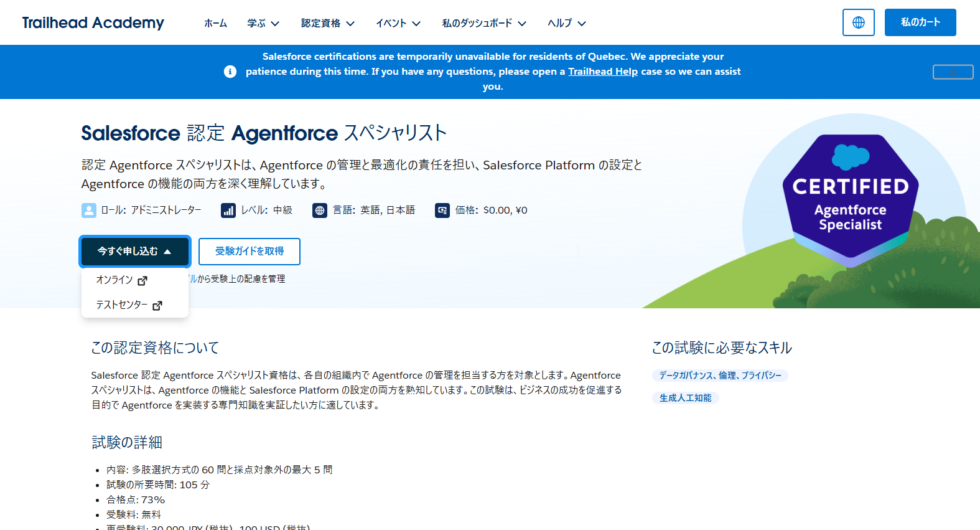Go to ホーム in the navigation
This screenshot has width=980, height=530.
point(215,23)
